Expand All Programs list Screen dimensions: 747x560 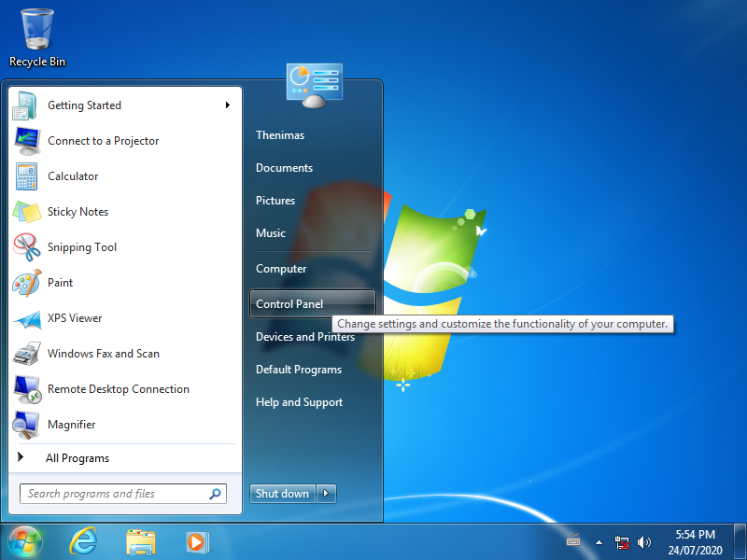click(78, 458)
